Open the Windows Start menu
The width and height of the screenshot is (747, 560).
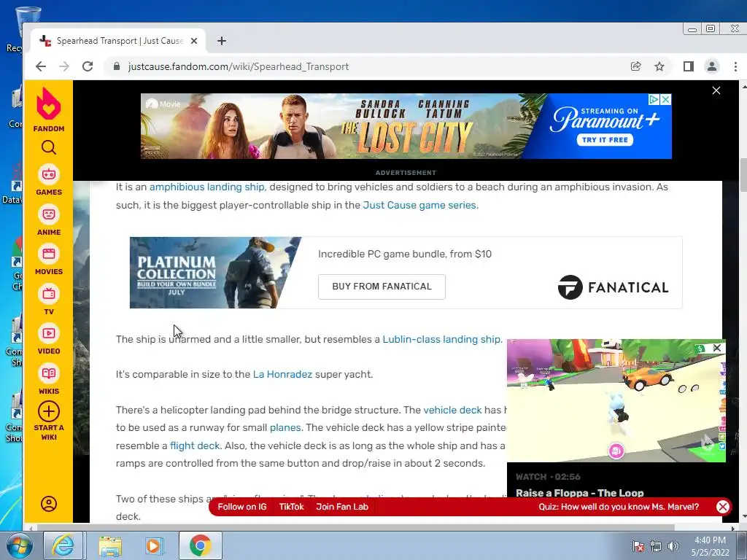(x=18, y=545)
